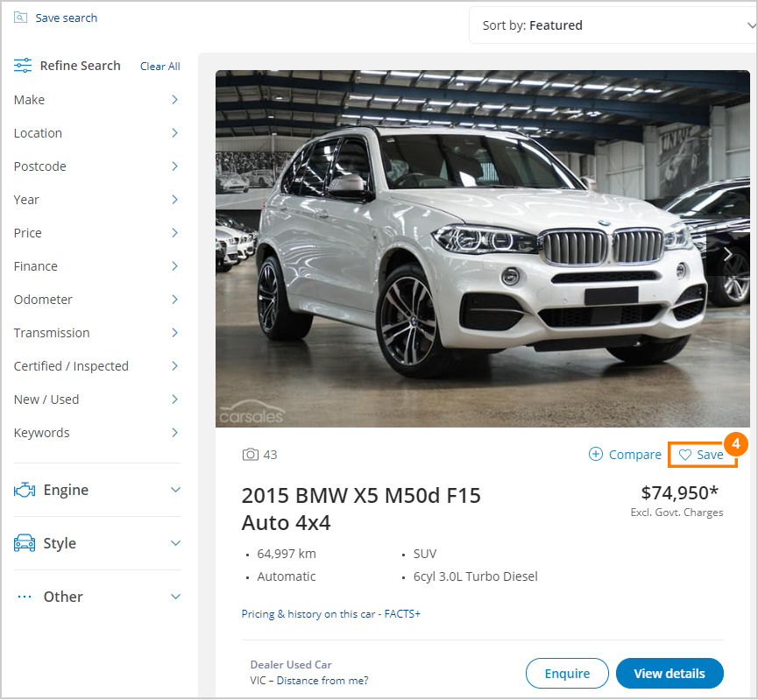Screen dimensions: 758x700
Task: Click the 64,997 km odometer text
Action: (x=287, y=554)
